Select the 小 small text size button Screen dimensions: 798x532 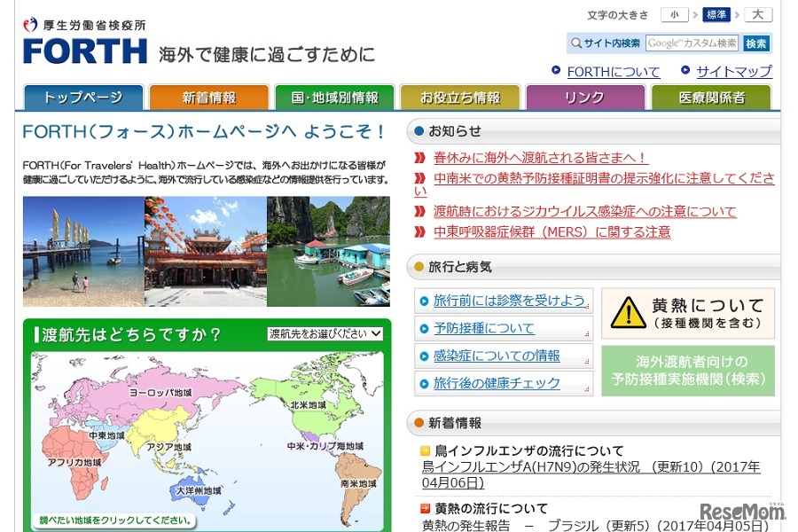click(674, 15)
